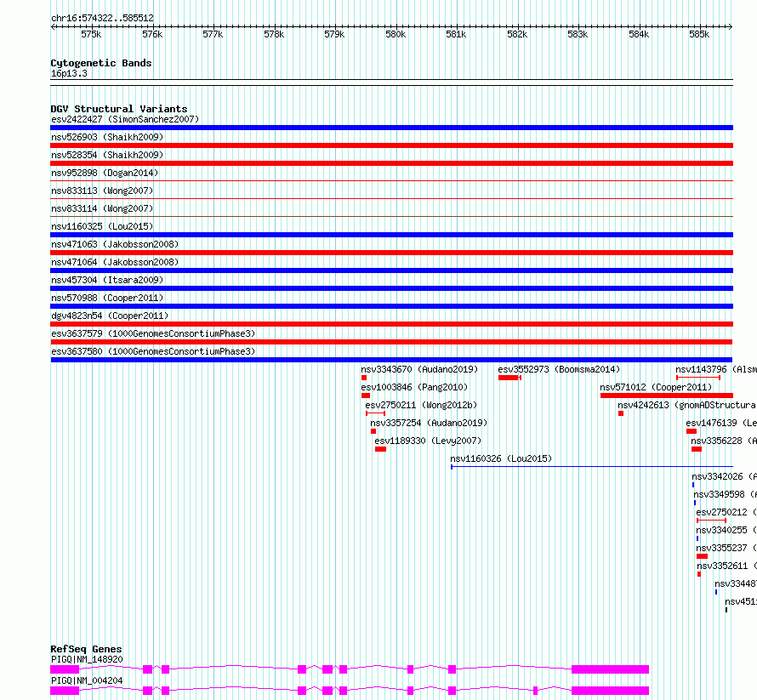Click esv3637580 (1000GenomesConsortiumPhase3) label
757x700 pixels.
tap(153, 351)
